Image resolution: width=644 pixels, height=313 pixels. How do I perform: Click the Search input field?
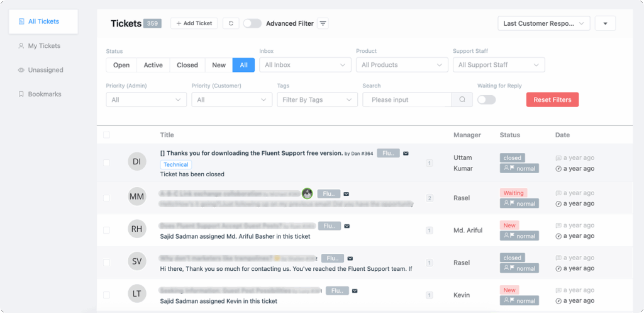(407, 100)
